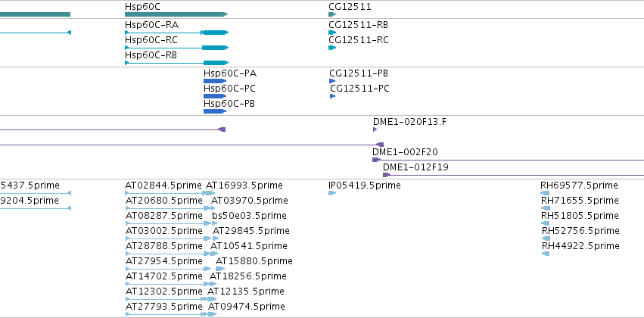Select the DME1-020F13.F purple arrow
The height and width of the screenshot is (318, 644).
point(375,129)
